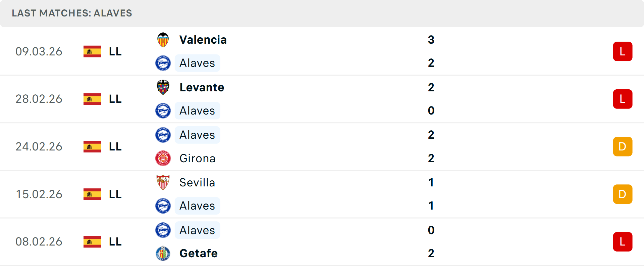Open the Valencia team link
644x266 pixels.
click(x=203, y=40)
